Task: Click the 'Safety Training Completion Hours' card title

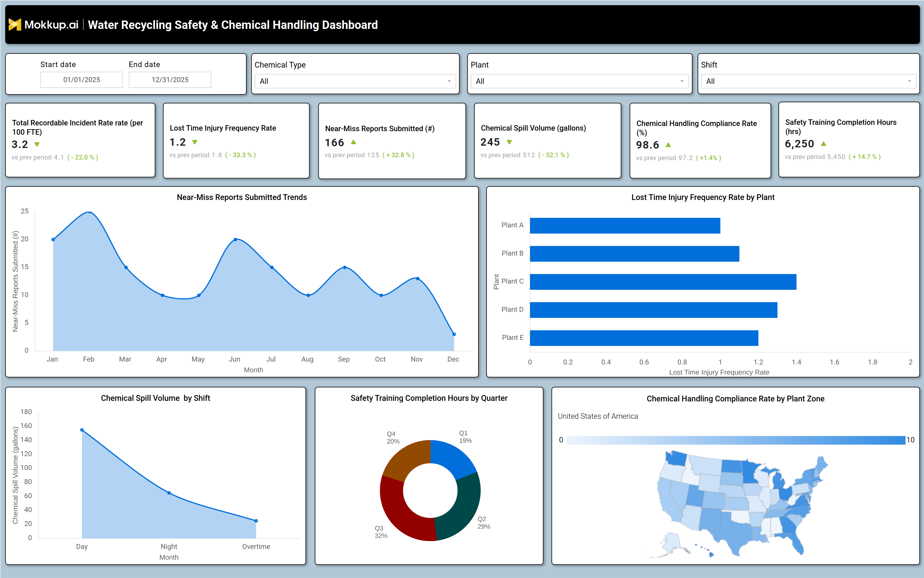Action: pos(841,127)
